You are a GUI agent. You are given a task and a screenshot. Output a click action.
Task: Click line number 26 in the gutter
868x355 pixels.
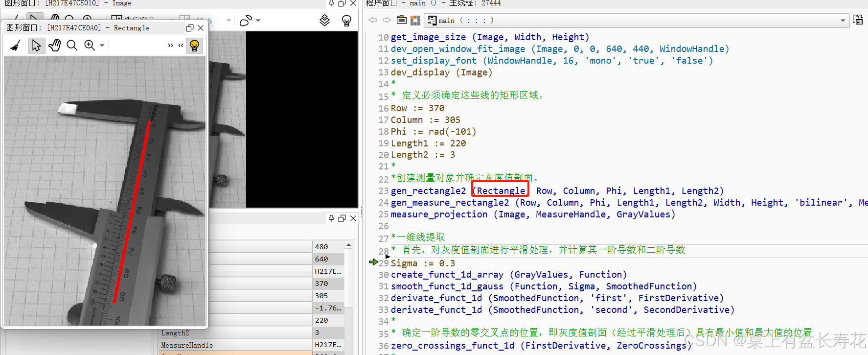pos(384,226)
